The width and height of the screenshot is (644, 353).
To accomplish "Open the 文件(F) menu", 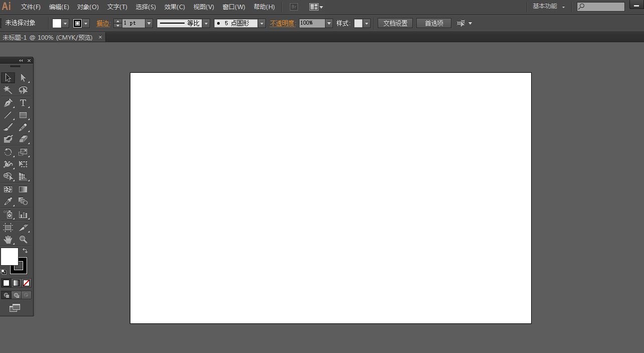I will pyautogui.click(x=31, y=7).
